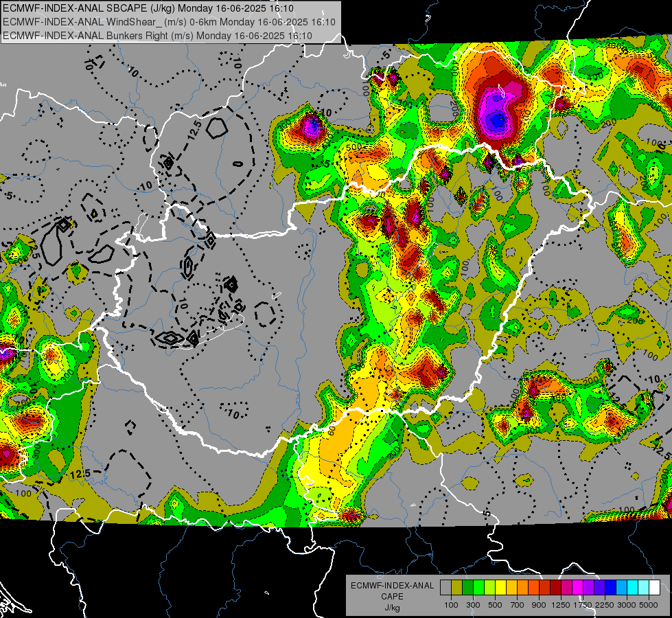Click the SBCAPE title line in header
The width and height of the screenshot is (672, 618).
[148, 8]
